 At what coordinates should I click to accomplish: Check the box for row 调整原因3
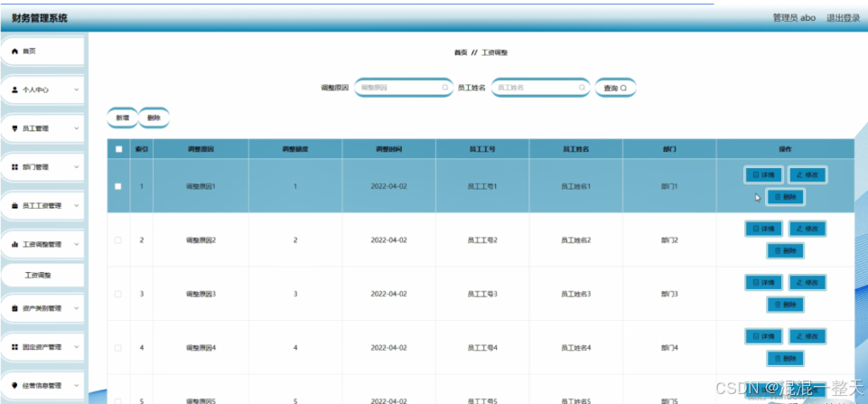coord(118,294)
